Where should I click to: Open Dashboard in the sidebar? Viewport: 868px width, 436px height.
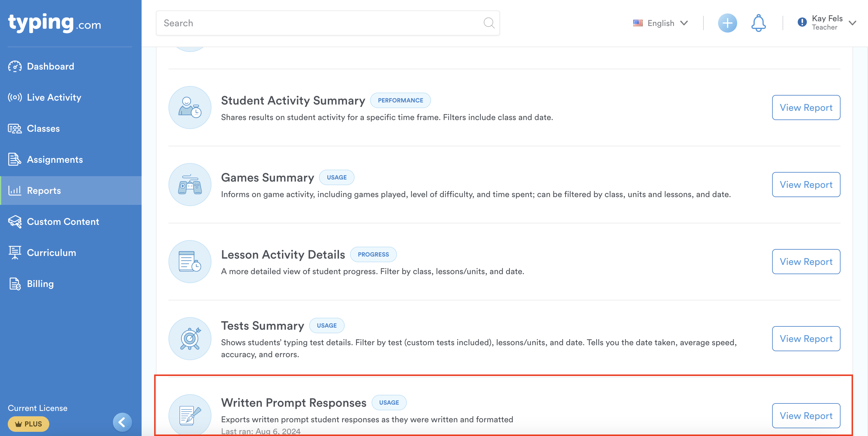(x=50, y=66)
